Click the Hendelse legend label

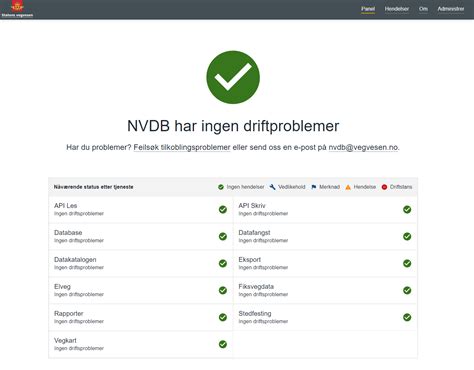click(x=365, y=187)
